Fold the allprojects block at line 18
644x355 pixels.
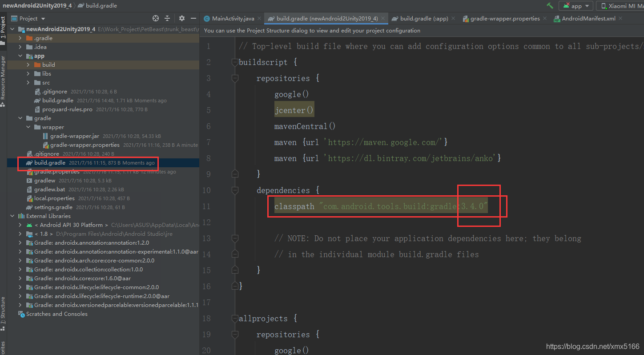tap(235, 319)
